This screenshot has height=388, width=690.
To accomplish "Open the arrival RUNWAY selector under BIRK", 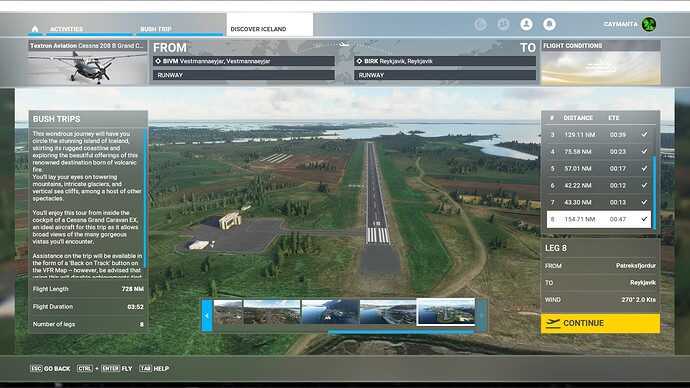I will pyautogui.click(x=445, y=75).
